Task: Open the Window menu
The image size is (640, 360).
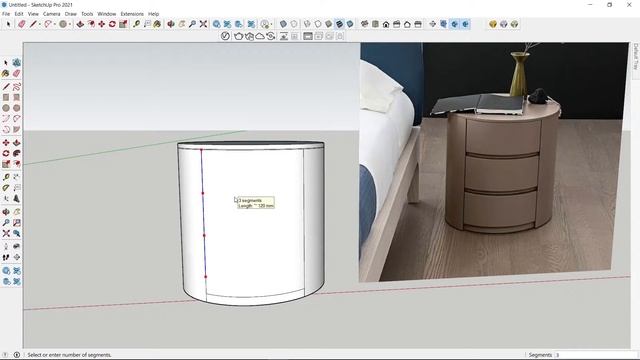Action: [107, 14]
